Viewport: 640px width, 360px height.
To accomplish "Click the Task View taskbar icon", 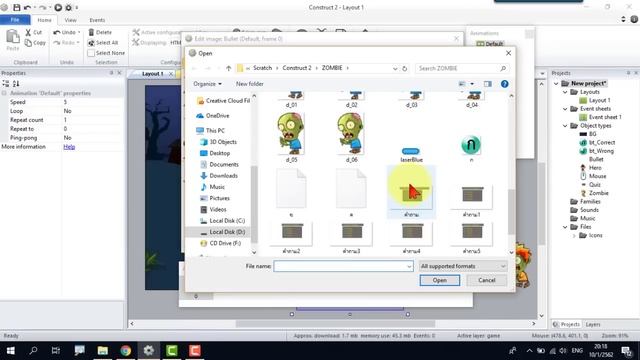I will coord(56,351).
